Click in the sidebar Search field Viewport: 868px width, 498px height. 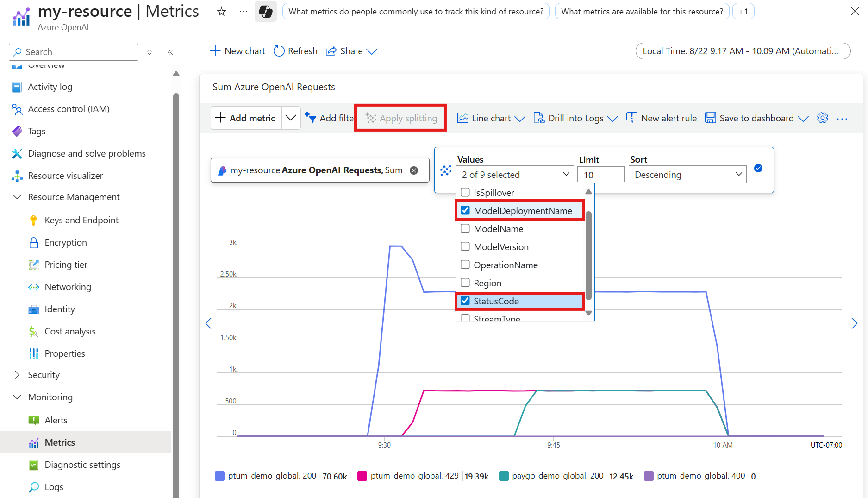coord(73,52)
